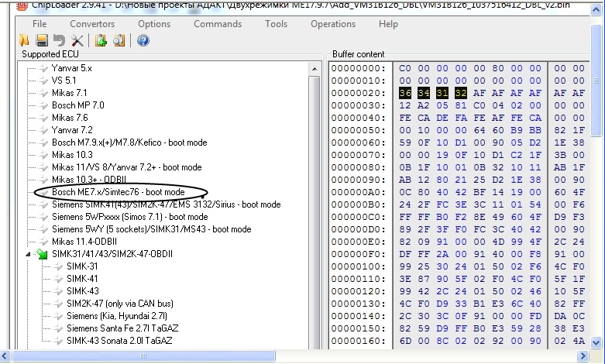
Task: Open settings via wrench and screwdriver icon
Action: click(77, 40)
